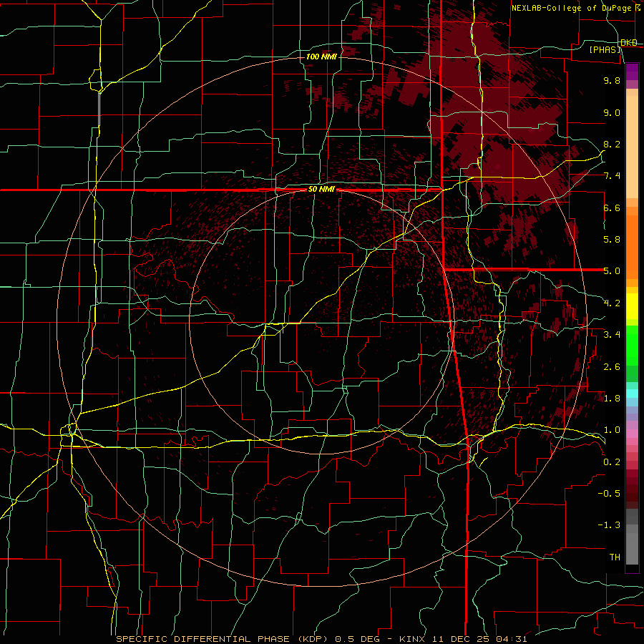The height and width of the screenshot is (644, 644).
Task: Click the NEXLAB-College of DuPage label
Action: pyautogui.click(x=572, y=8)
